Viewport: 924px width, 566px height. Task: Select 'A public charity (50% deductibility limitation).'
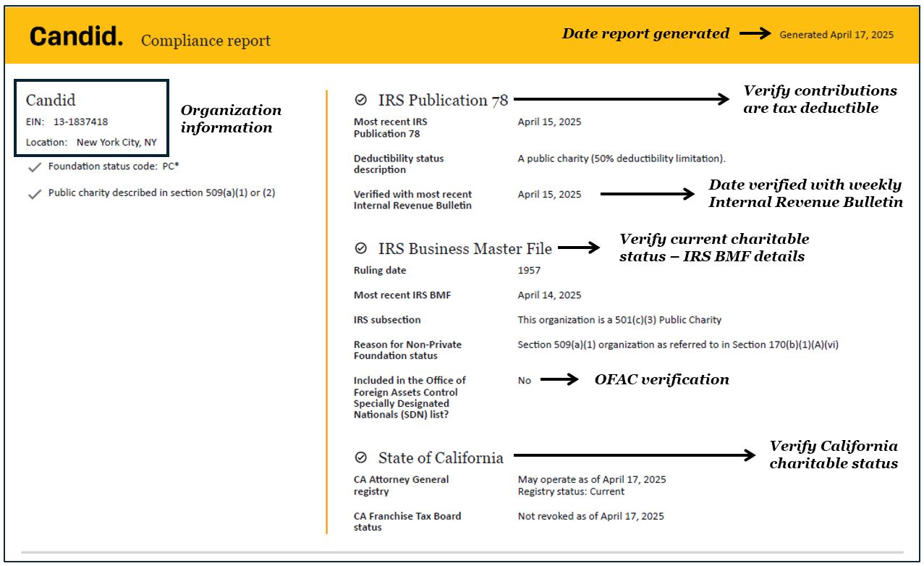[x=622, y=158]
